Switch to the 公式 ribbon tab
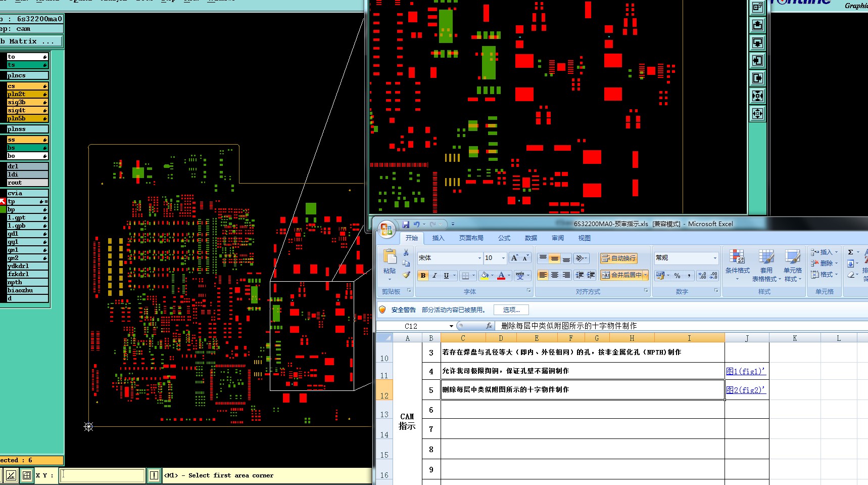Image resolution: width=868 pixels, height=485 pixels. (x=504, y=238)
